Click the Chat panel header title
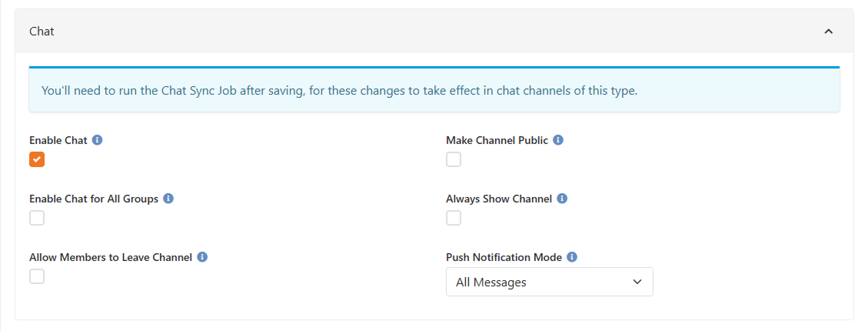Screen dimensions: 868x331 (x=42, y=32)
